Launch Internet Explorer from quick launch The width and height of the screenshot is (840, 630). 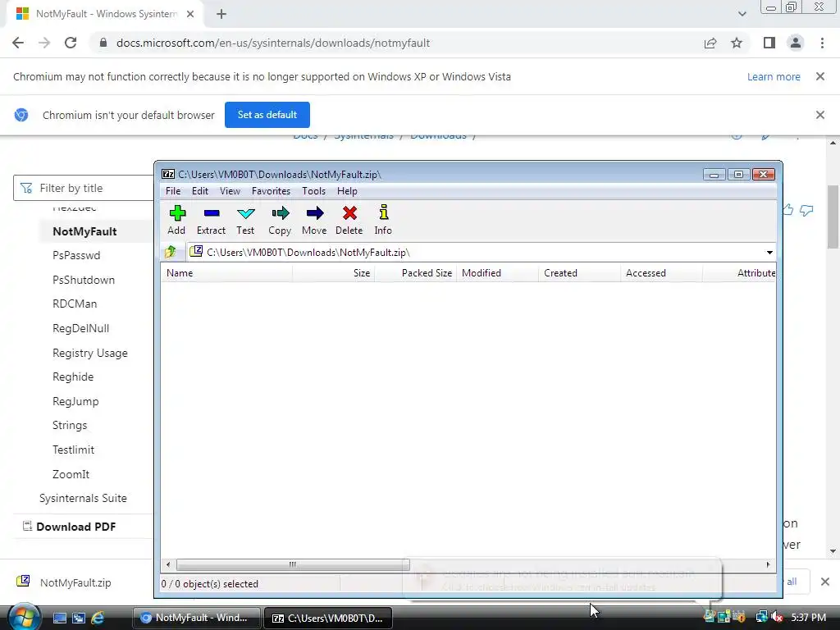[x=98, y=618]
